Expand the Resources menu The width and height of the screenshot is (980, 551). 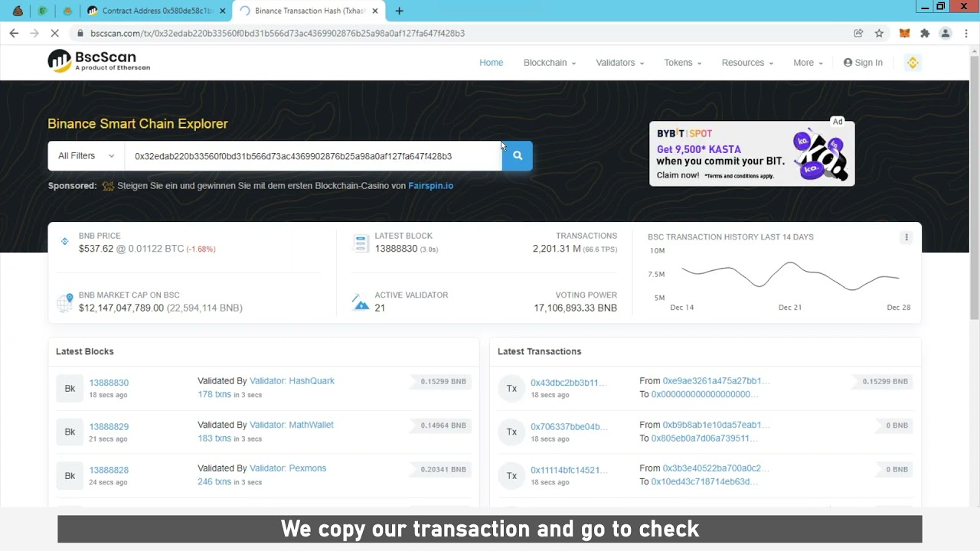(x=747, y=63)
